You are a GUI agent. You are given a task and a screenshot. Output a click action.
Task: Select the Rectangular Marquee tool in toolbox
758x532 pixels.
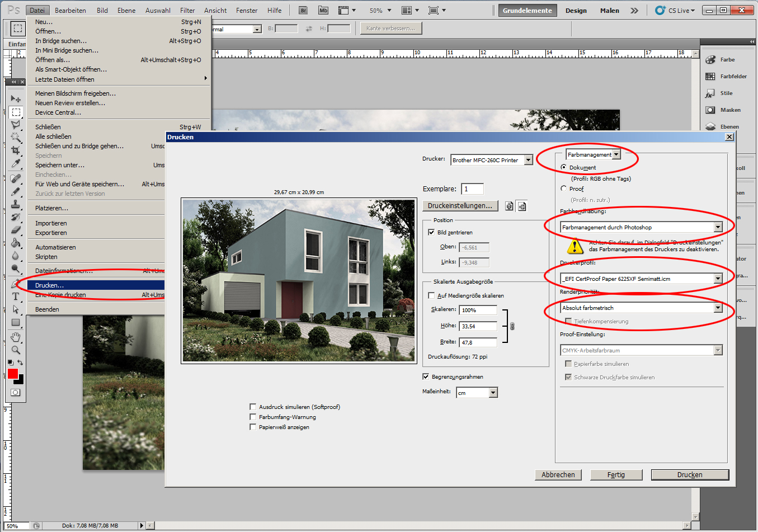click(16, 112)
